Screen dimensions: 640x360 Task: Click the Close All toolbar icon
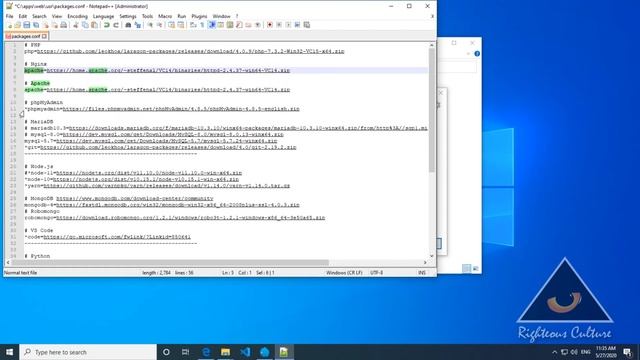(x=54, y=25)
